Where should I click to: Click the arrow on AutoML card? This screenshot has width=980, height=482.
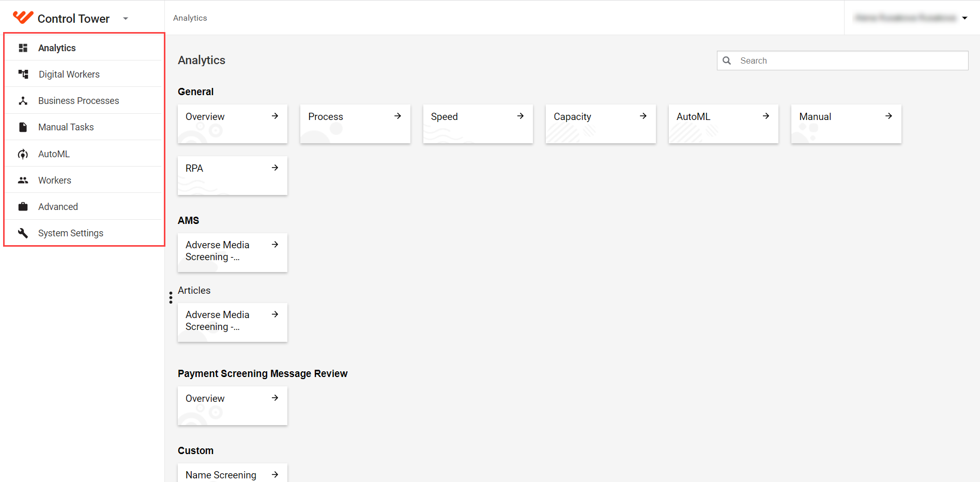click(x=766, y=116)
